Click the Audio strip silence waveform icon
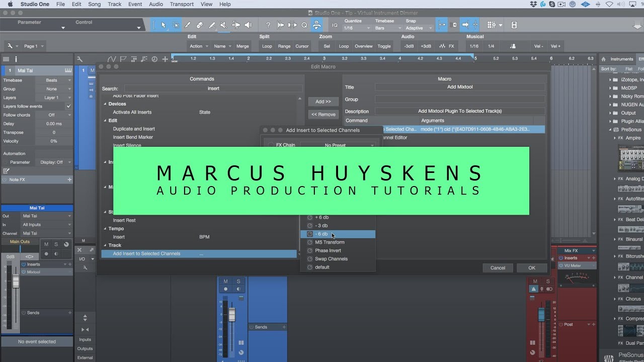644x362 pixels. click(x=442, y=46)
